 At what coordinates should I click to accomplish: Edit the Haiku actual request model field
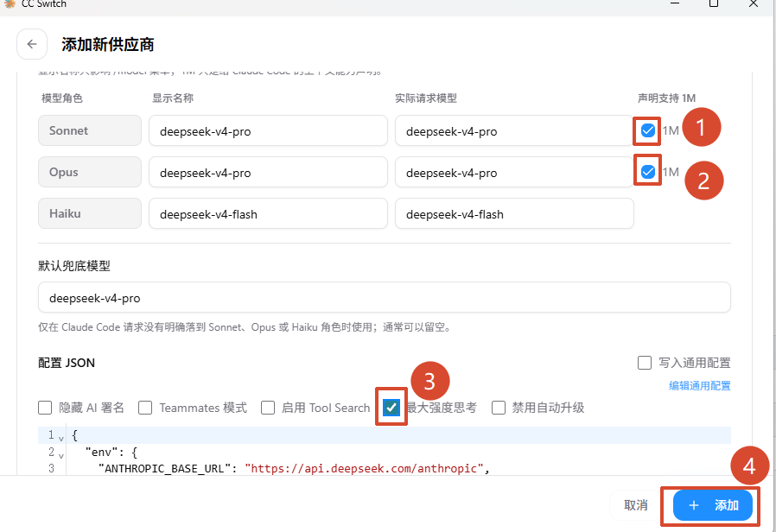pyautogui.click(x=514, y=214)
